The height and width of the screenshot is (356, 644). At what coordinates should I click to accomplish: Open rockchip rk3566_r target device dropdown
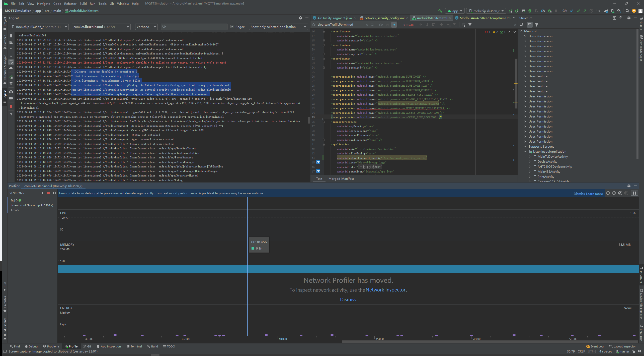tap(486, 11)
